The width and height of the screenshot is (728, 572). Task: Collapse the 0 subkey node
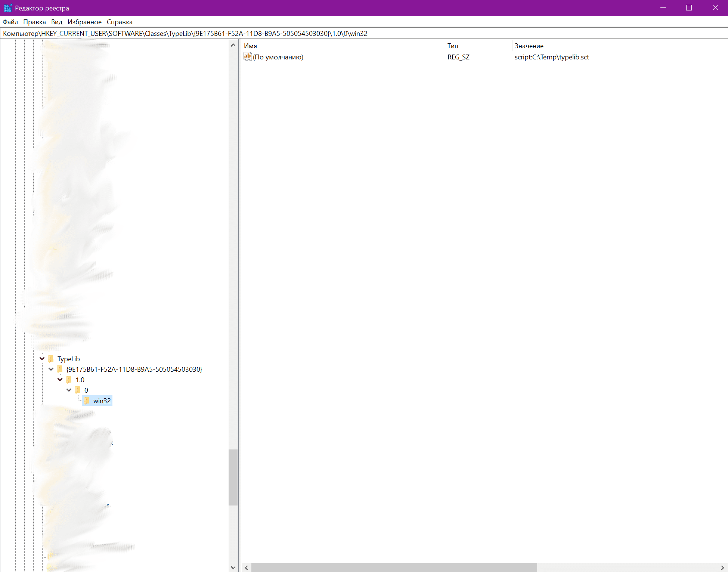(69, 390)
